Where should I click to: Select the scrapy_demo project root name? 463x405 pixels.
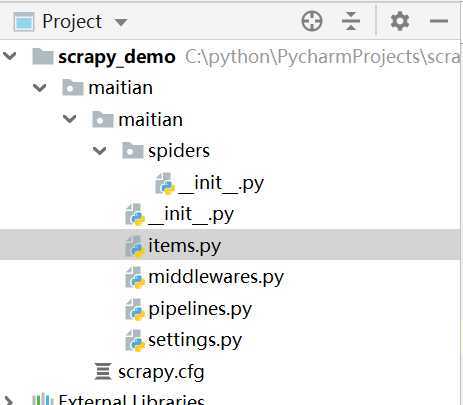coord(117,57)
